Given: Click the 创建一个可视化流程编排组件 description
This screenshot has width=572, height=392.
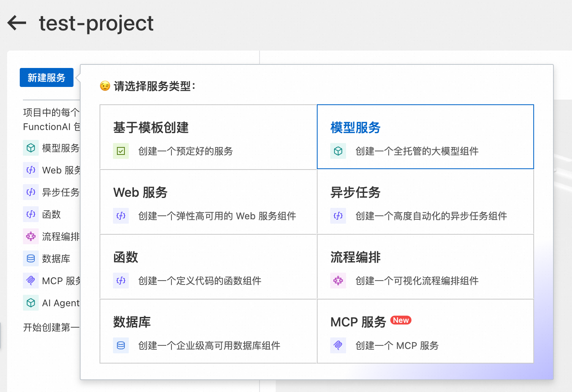Looking at the screenshot, I should [417, 281].
